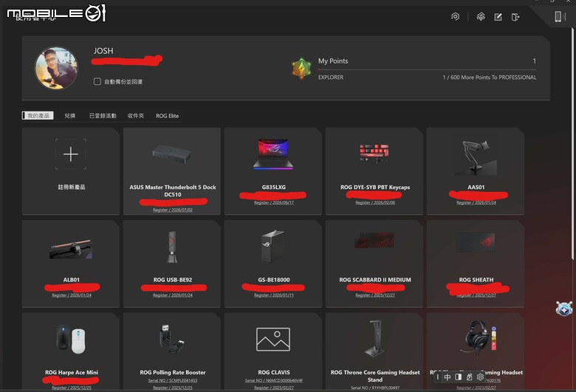
Task: Click the cloud badge icon in header
Action: pos(481,16)
